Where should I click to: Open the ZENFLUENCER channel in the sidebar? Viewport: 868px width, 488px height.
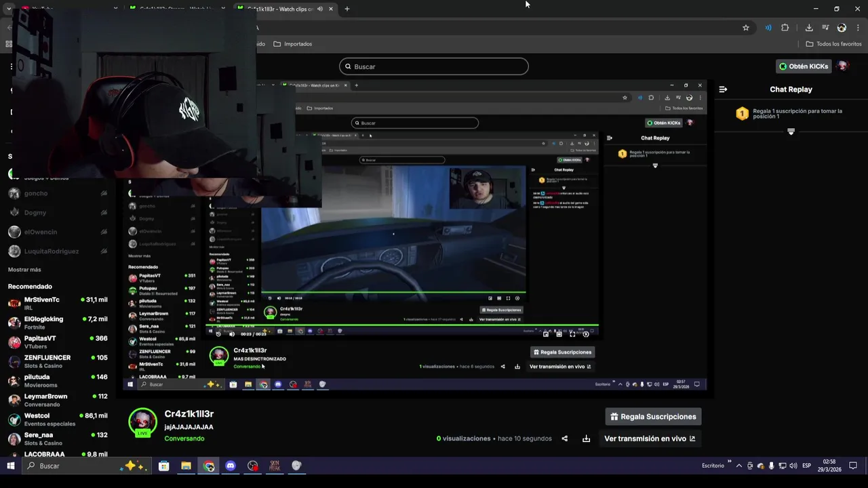58,361
